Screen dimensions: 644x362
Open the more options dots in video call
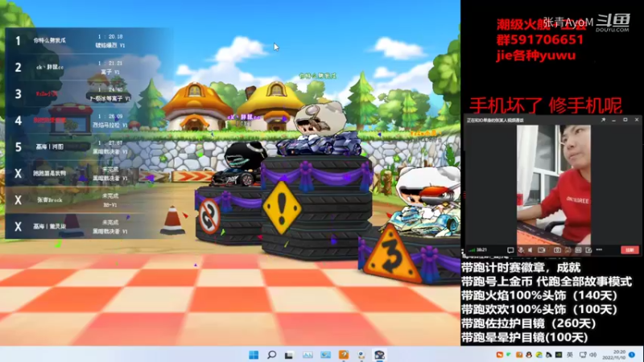coord(599,249)
